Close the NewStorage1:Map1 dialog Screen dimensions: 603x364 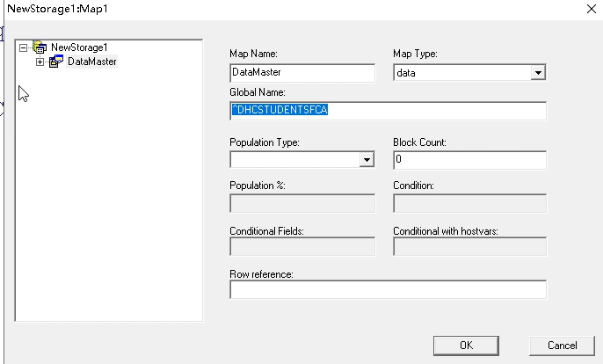click(588, 8)
